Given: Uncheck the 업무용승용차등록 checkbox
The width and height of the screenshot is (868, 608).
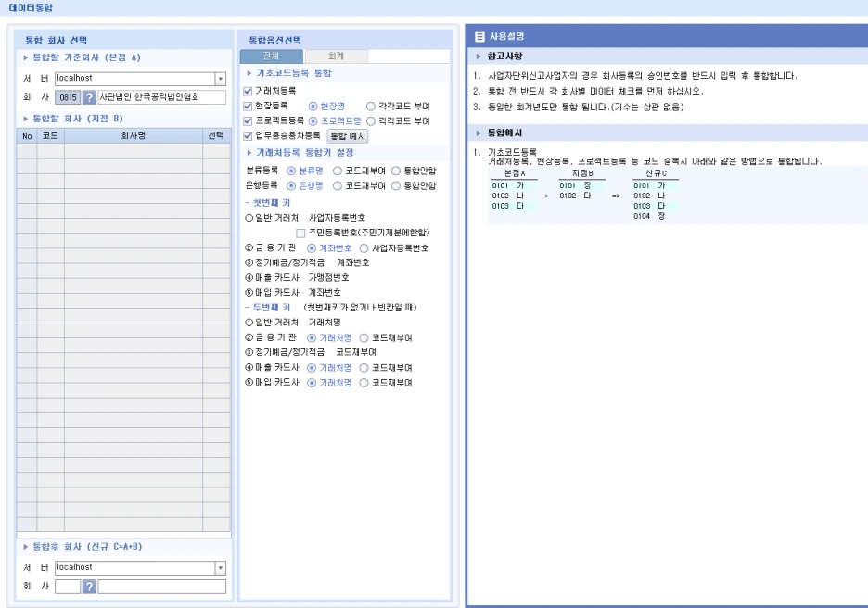Looking at the screenshot, I should click(247, 133).
